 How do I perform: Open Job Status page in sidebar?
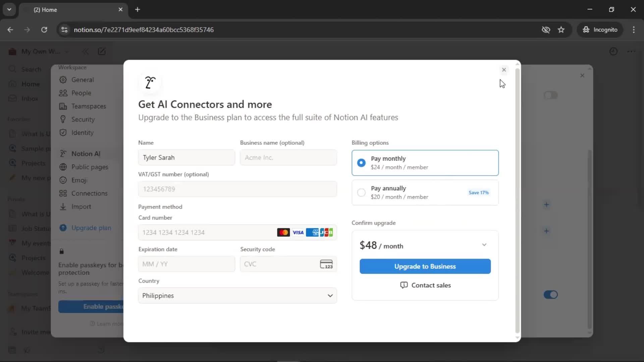30,229
